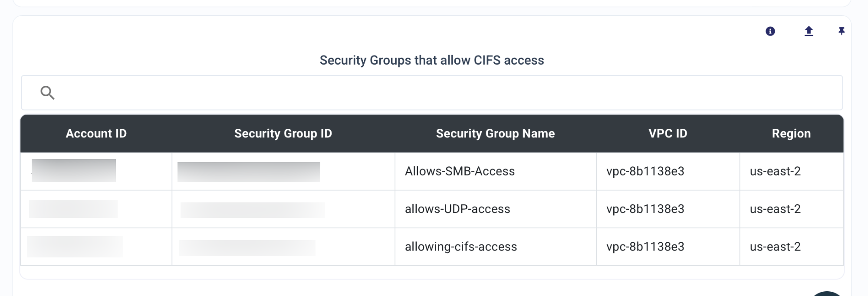Viewport: 868px width, 296px height.
Task: Select the Allows-SMB-Access group name
Action: tap(460, 171)
